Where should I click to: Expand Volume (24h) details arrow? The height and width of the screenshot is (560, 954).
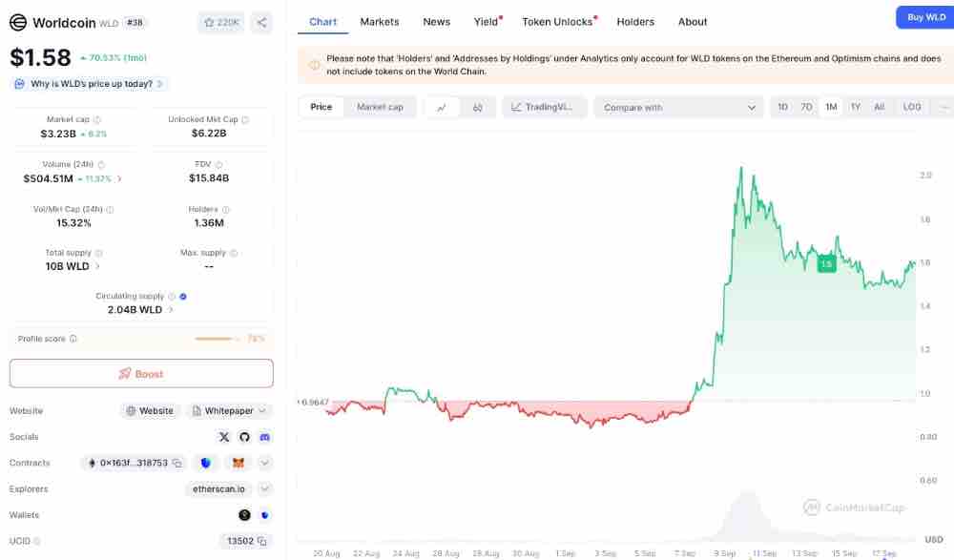[119, 179]
